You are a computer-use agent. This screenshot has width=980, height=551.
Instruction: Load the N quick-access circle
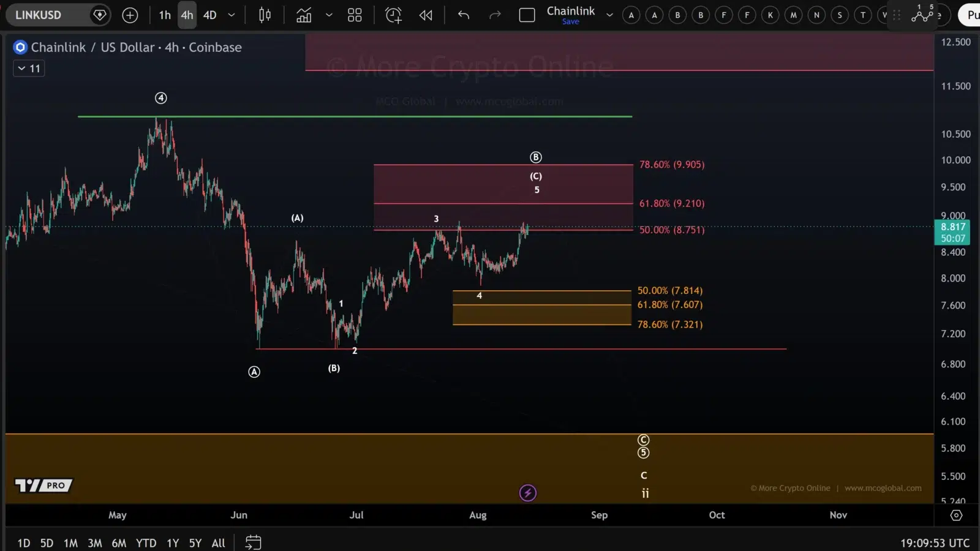(816, 15)
